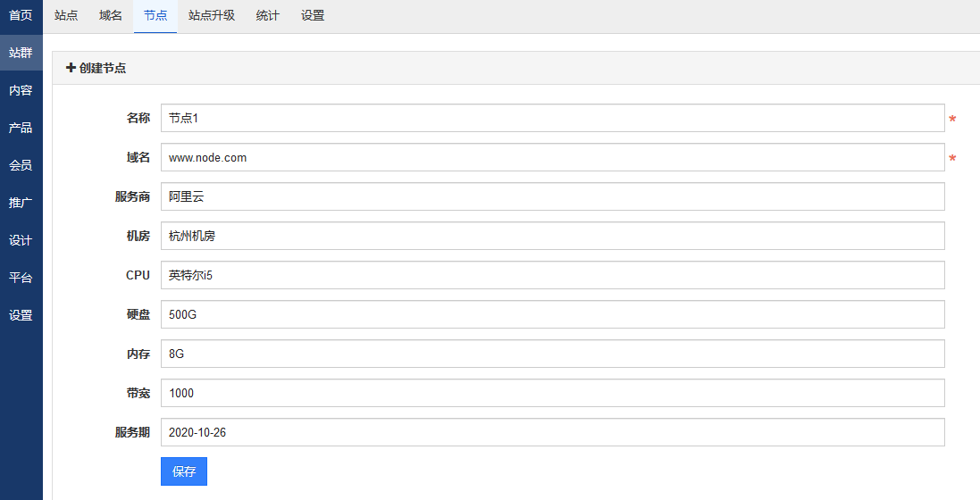
Task: Open the 会员 sidebar section
Action: click(21, 165)
